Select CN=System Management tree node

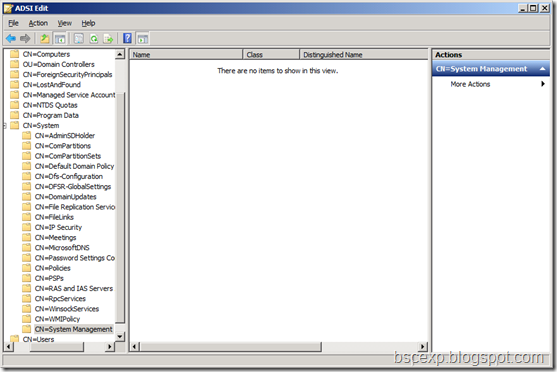(x=74, y=329)
